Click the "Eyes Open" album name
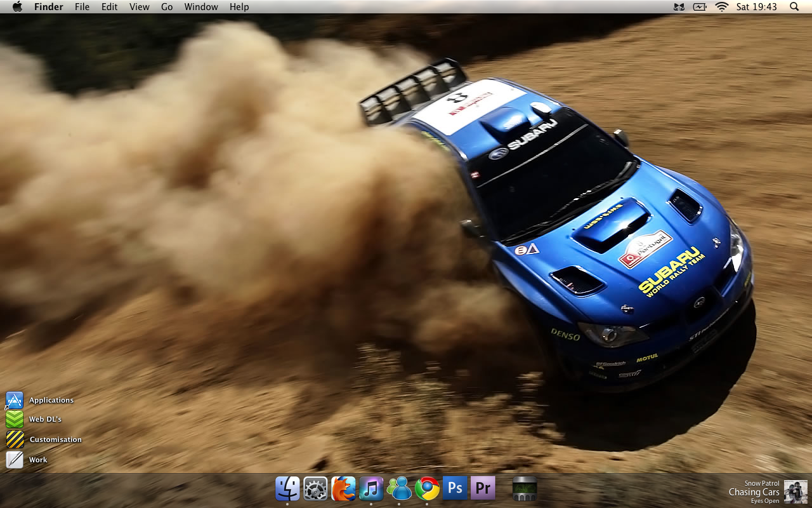Viewport: 812px width, 508px height. pos(765,501)
